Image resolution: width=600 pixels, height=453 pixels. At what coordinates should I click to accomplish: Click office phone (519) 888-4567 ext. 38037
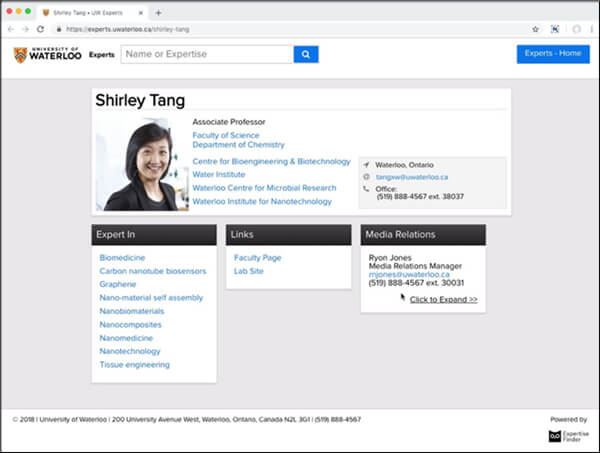[x=420, y=197]
